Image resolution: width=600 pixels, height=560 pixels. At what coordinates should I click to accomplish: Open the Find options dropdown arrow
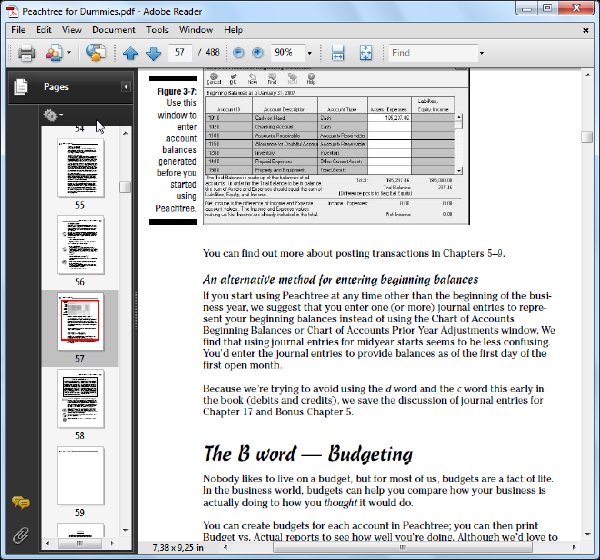[x=482, y=53]
